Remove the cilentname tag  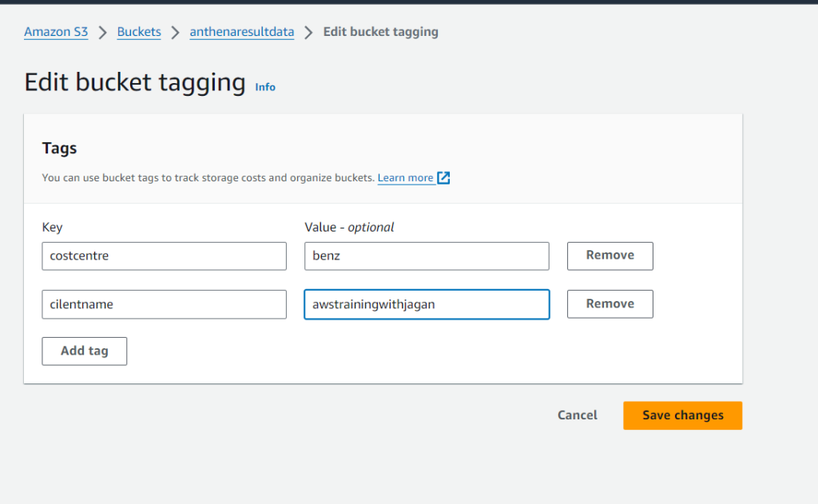610,304
